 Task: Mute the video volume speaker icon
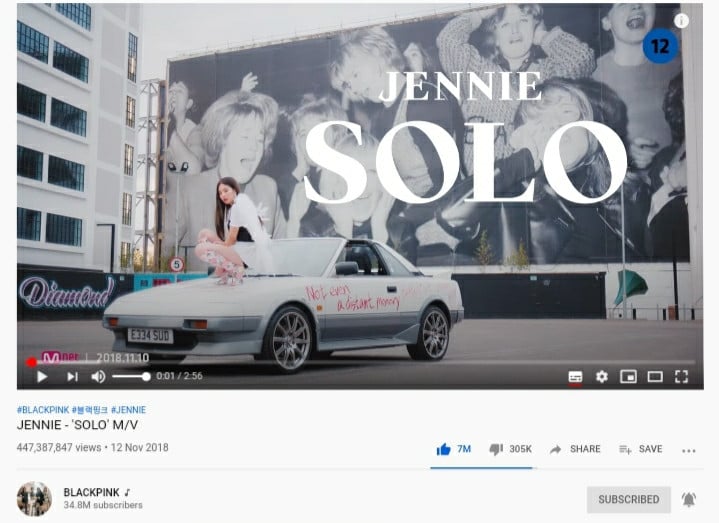pos(98,377)
